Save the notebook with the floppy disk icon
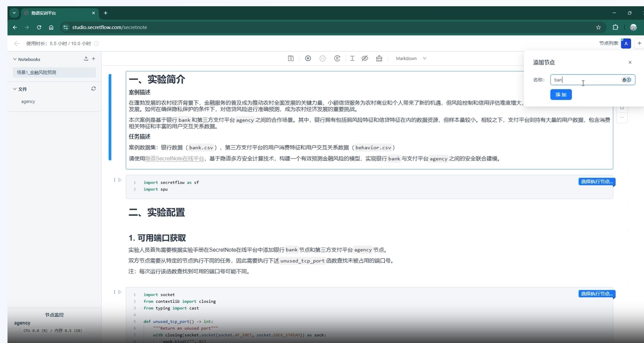This screenshot has width=644, height=343. tap(290, 58)
